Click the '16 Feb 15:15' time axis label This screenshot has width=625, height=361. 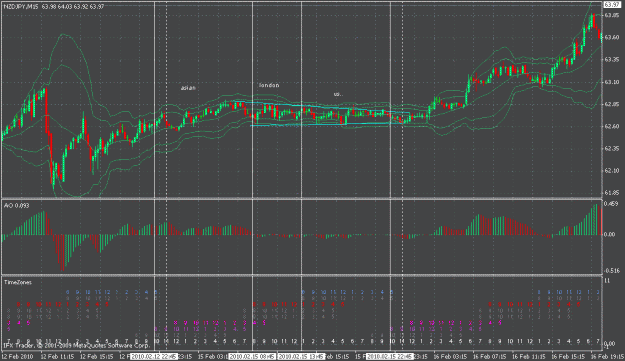pos(568,356)
